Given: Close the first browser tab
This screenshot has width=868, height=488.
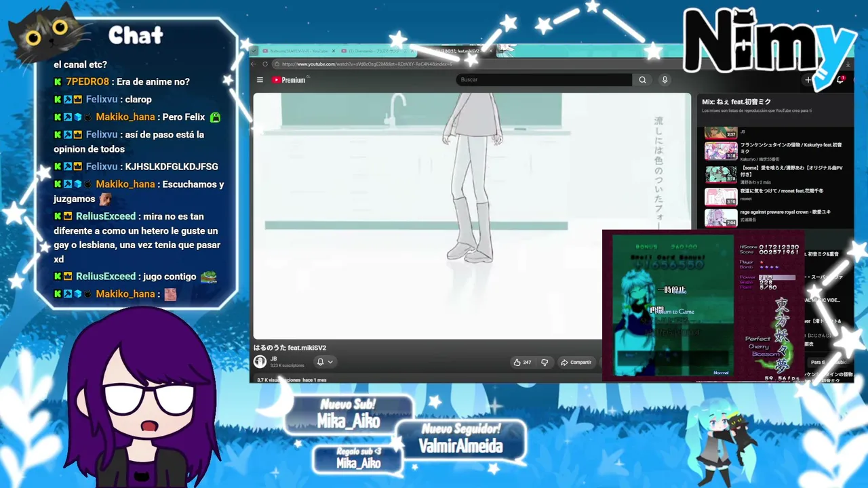Looking at the screenshot, I should (334, 51).
